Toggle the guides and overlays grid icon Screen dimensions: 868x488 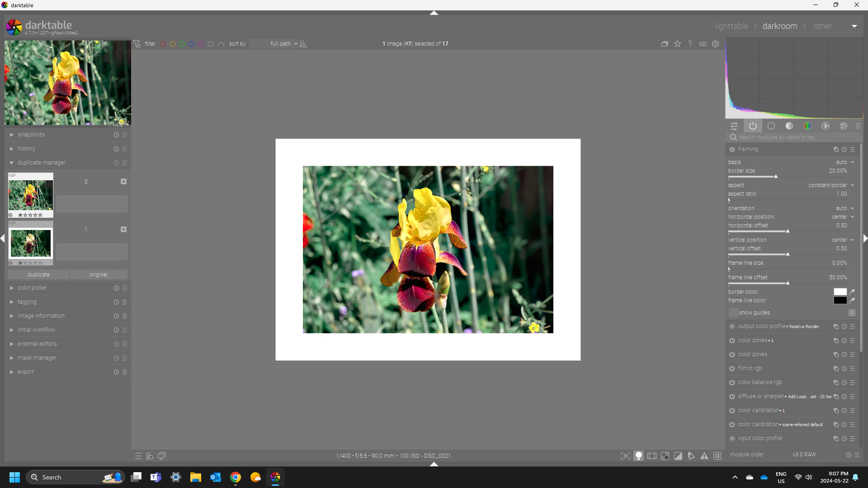coord(717,456)
